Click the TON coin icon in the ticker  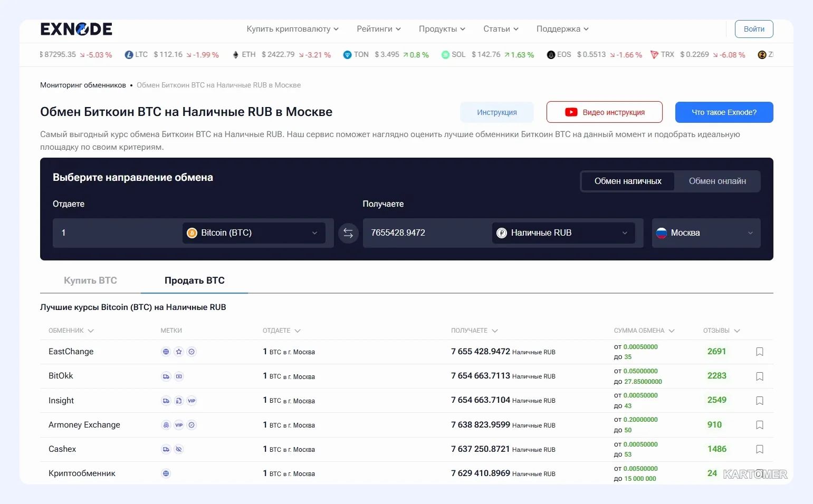point(347,55)
